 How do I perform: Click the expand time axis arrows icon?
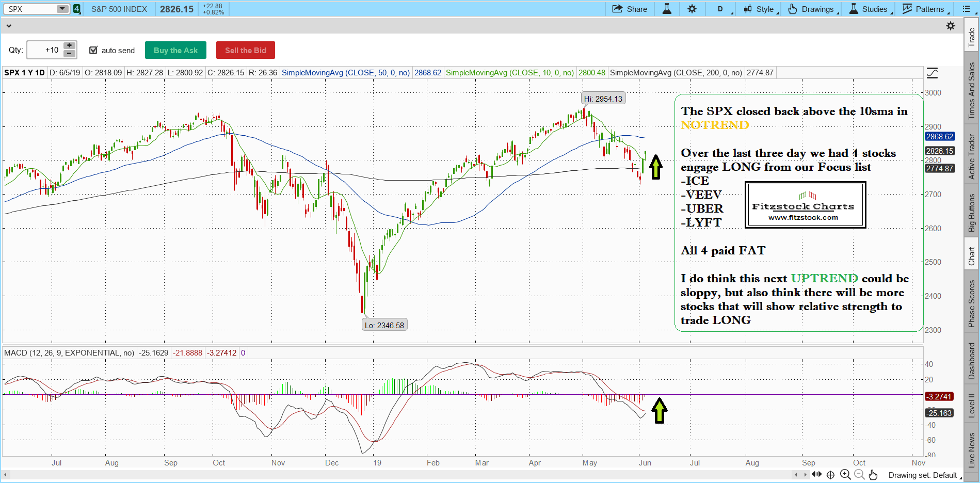click(x=816, y=475)
